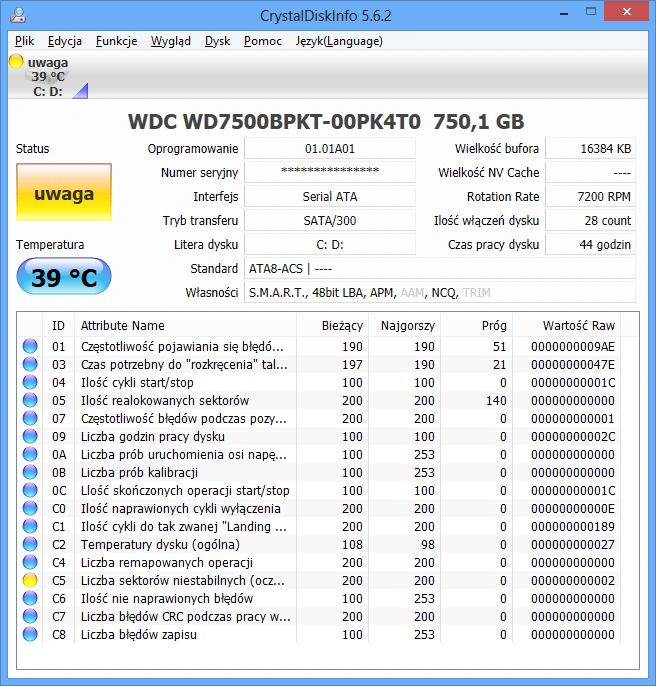Click the Próg column header
The height and width of the screenshot is (686, 656).
pyautogui.click(x=477, y=326)
